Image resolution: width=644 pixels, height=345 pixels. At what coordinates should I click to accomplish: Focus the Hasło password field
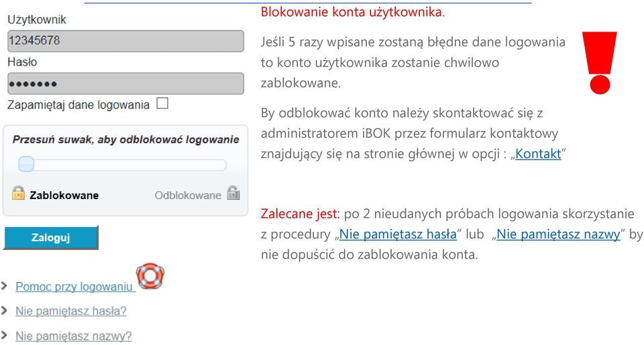pyautogui.click(x=125, y=84)
